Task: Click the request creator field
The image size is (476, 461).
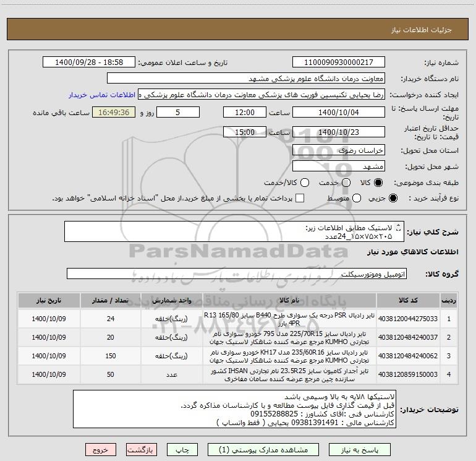Action: point(261,95)
